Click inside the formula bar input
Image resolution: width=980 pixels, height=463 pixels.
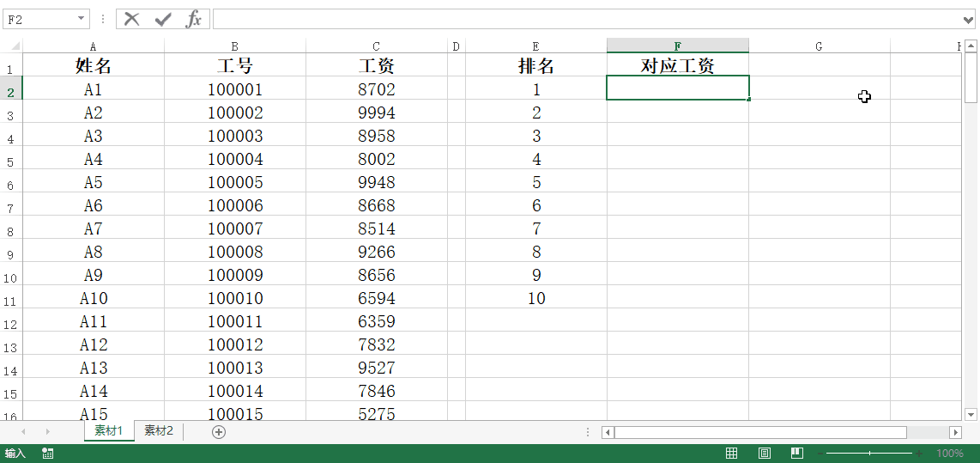pyautogui.click(x=584, y=19)
